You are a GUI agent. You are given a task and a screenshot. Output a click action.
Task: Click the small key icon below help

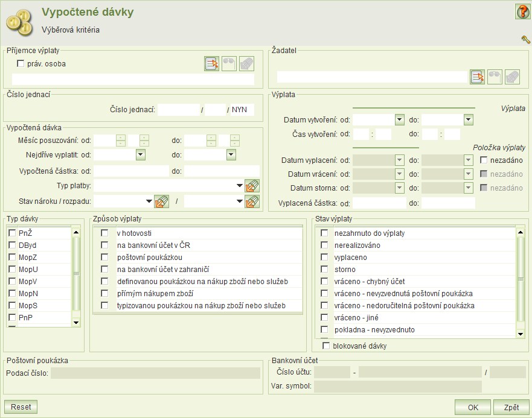click(x=525, y=40)
